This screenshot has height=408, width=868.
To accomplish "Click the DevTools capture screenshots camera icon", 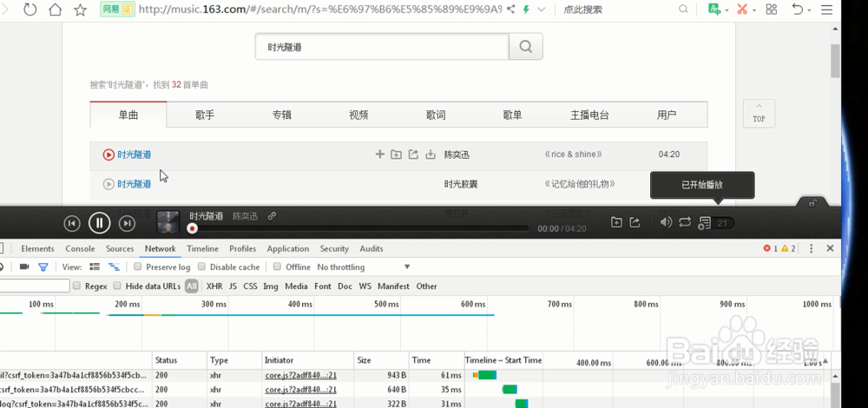I will pos(24,267).
